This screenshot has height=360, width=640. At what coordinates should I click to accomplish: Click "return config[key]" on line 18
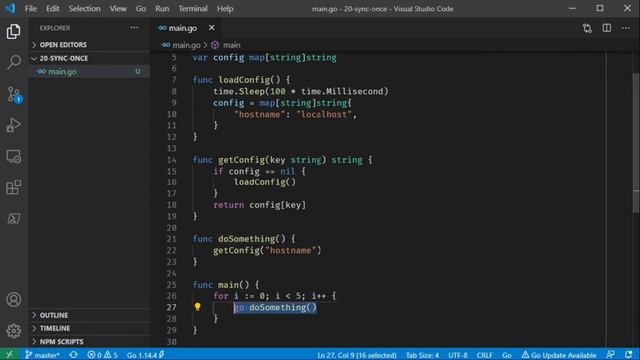coord(259,205)
